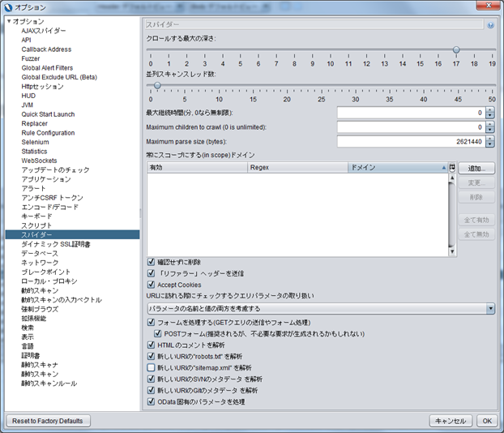The width and height of the screenshot is (504, 433).
Task: Select 強制ブラウズ options entry
Action: (x=40, y=309)
